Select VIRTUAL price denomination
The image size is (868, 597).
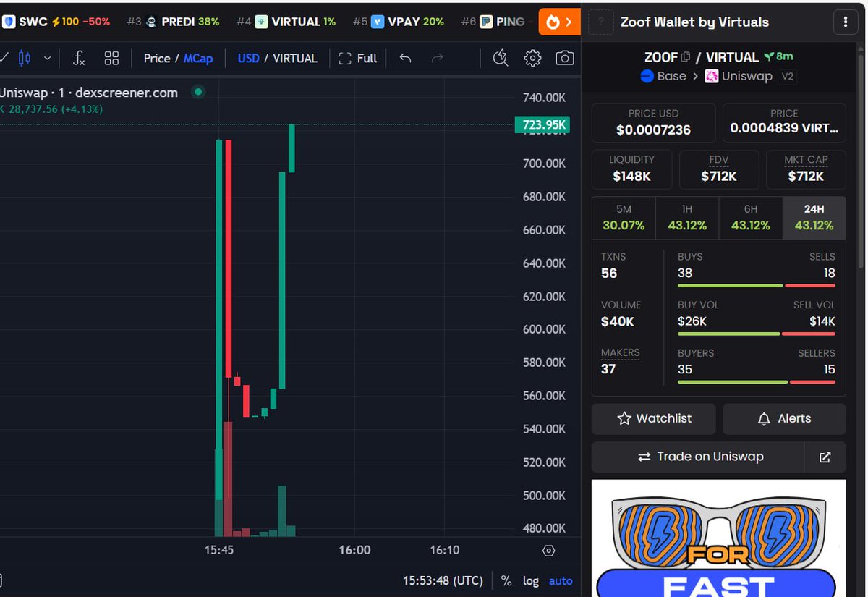tap(295, 58)
